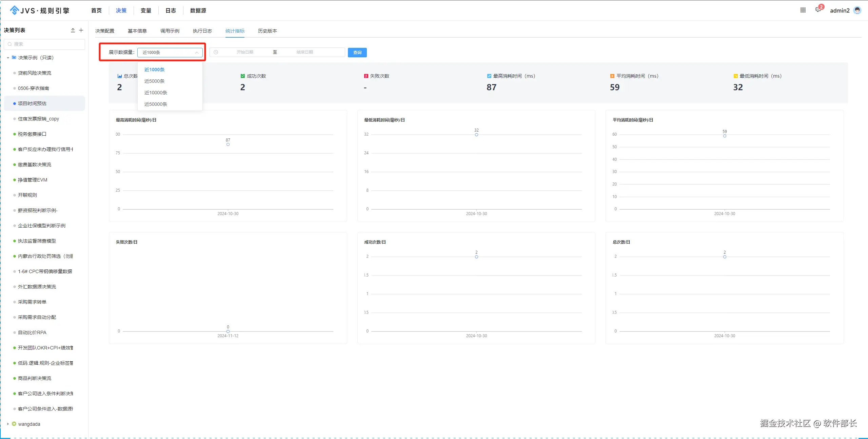Viewport: 868px width, 439px height.
Task: Open the apps grid icon
Action: tap(803, 10)
